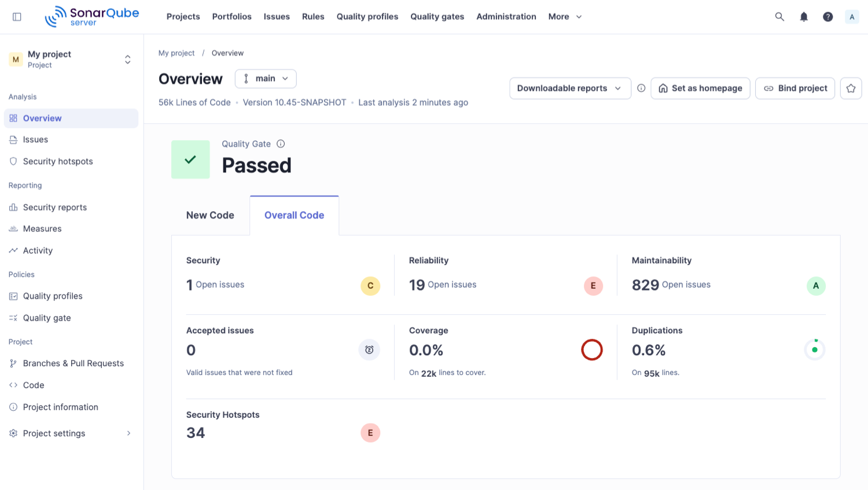Open the Activity graph view
Viewport: 868px width, 490px height.
click(38, 250)
